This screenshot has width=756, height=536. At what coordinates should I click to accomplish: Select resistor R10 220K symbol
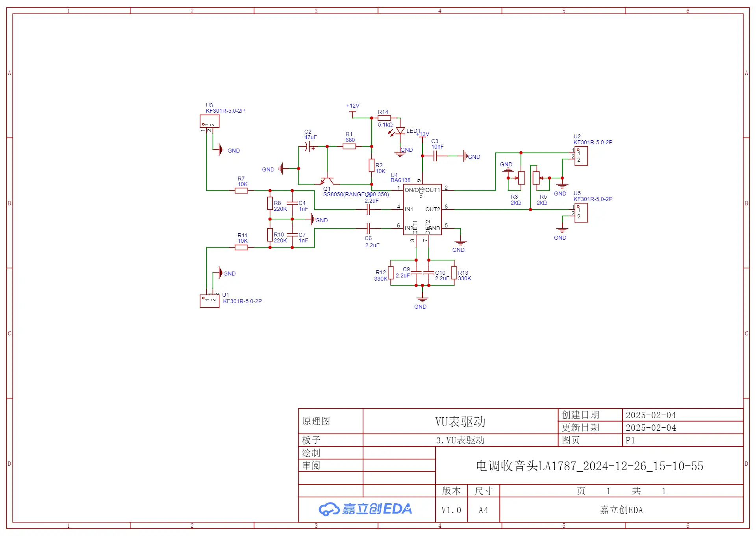pos(270,235)
